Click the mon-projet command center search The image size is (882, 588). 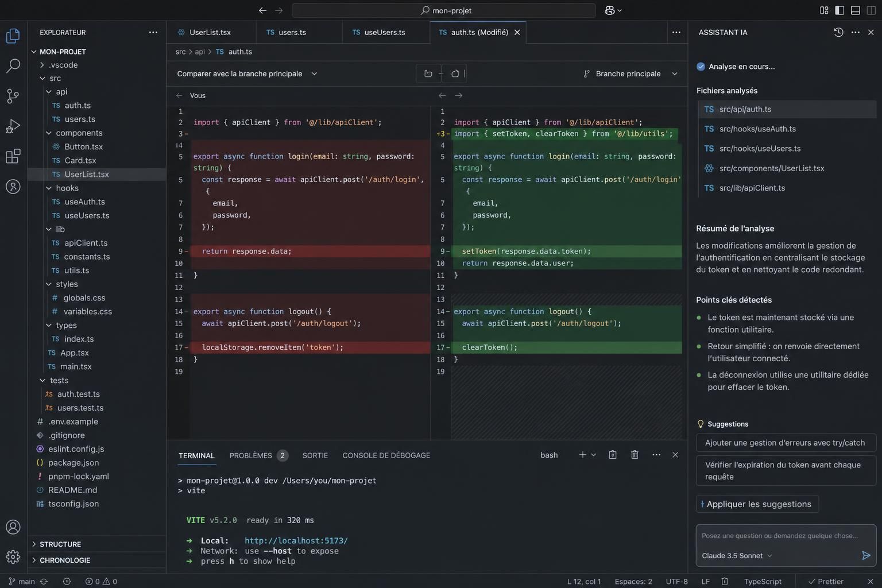(x=443, y=10)
